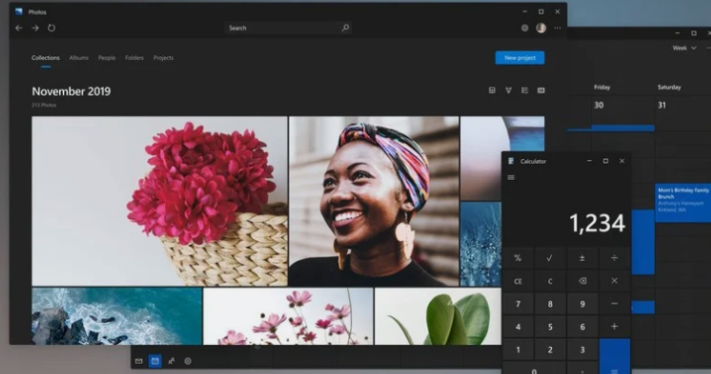
Task: Click the 1 key in Calculator
Action: tap(517, 350)
